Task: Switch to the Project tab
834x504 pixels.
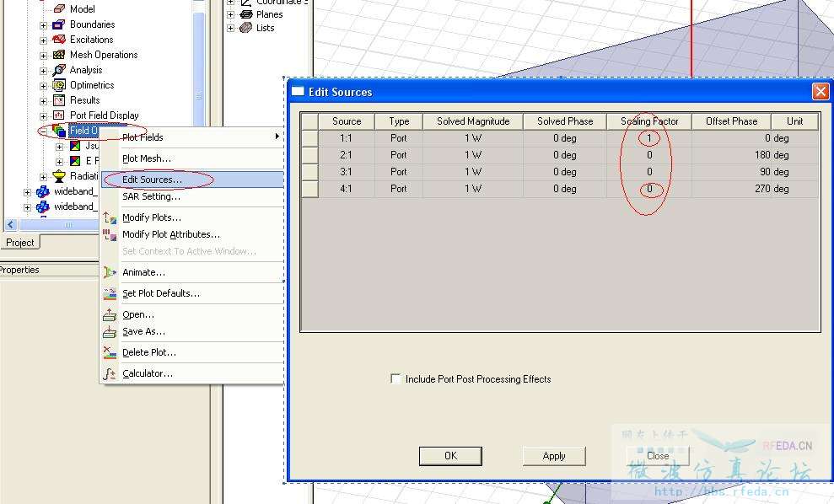Action: point(19,243)
